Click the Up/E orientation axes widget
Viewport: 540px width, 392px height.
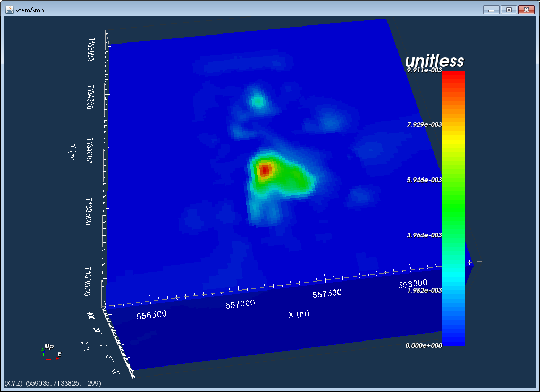(50, 352)
